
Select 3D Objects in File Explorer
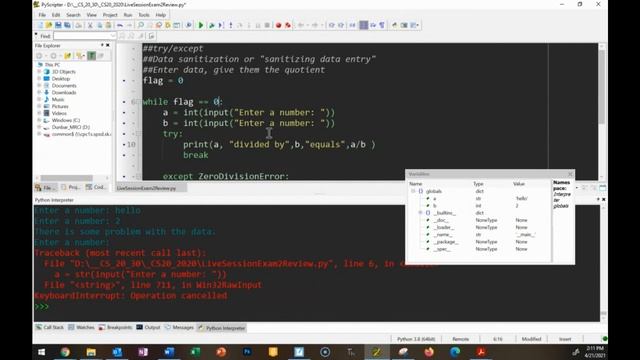[64, 71]
